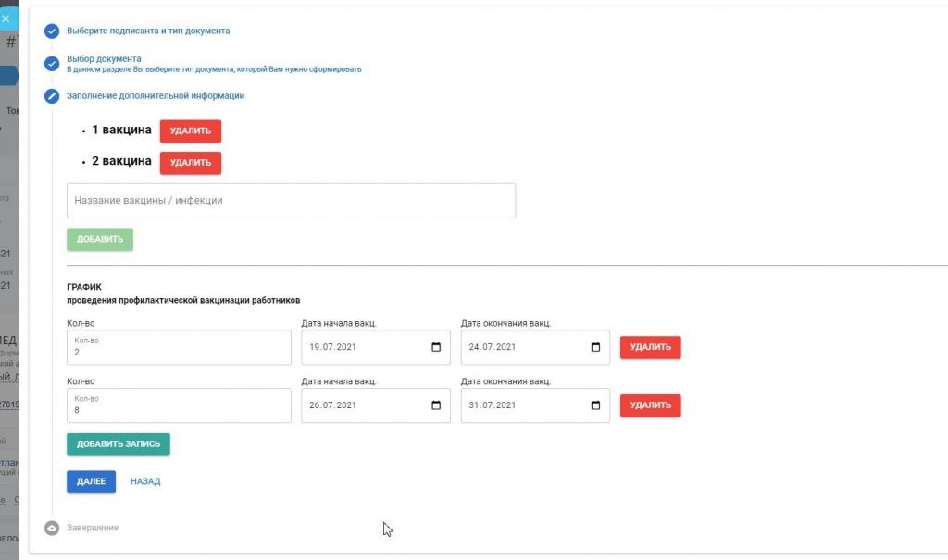This screenshot has width=948, height=560.
Task: Open calendar picker for 26.07.2021 start date
Action: [436, 405]
